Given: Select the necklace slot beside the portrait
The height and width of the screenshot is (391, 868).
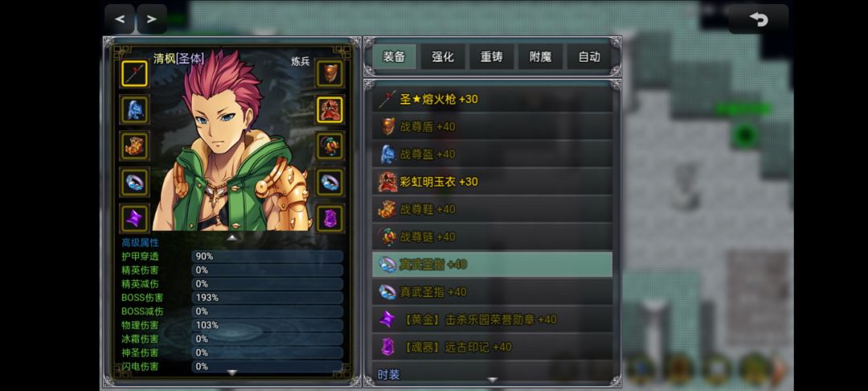Looking at the screenshot, I should click(330, 146).
